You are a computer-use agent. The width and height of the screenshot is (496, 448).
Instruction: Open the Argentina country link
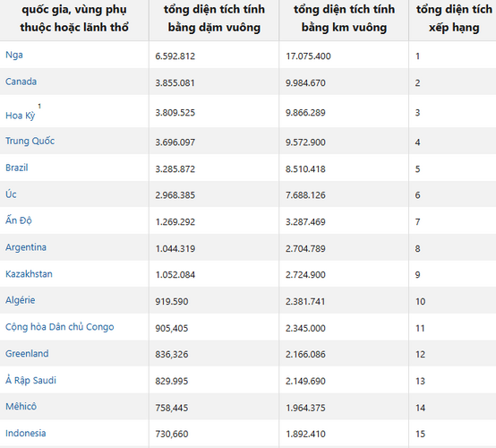[26, 247]
